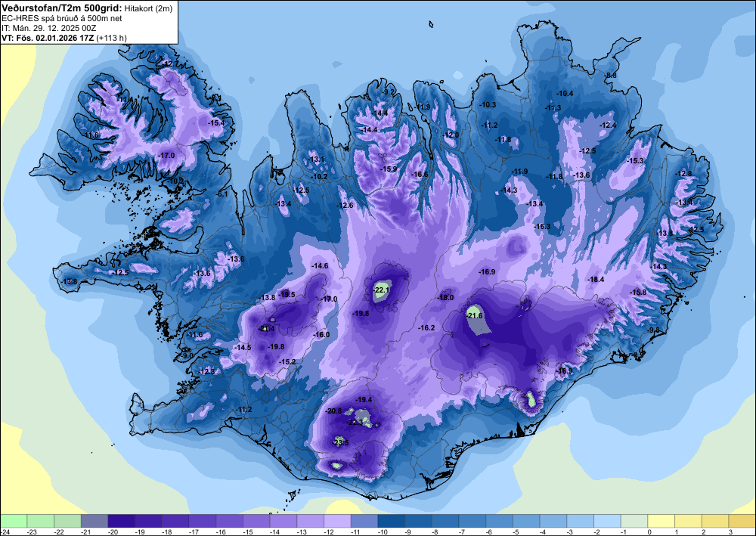
Task: Click the light blue legend swatch labeled -2
Action: tap(607, 520)
